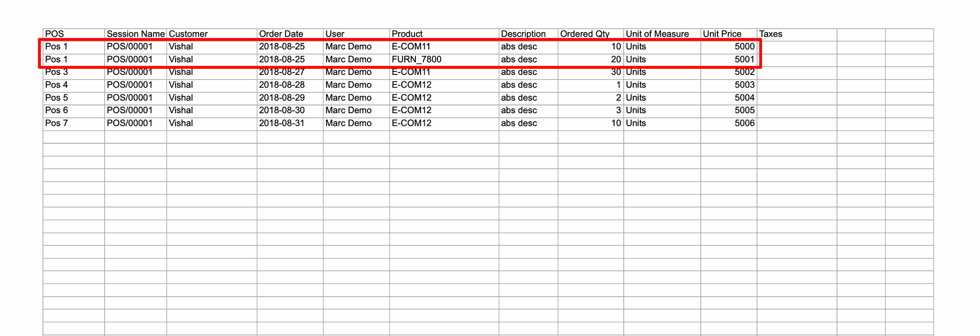The image size is (980, 336).
Task: Select the Pos 5 cell
Action: click(x=74, y=98)
